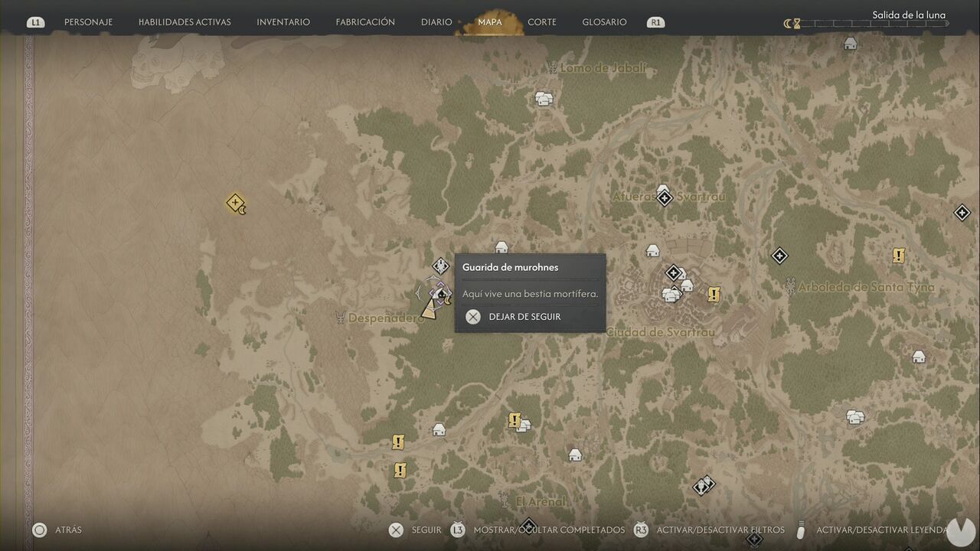Open the INVENTARIO tab

[x=283, y=22]
